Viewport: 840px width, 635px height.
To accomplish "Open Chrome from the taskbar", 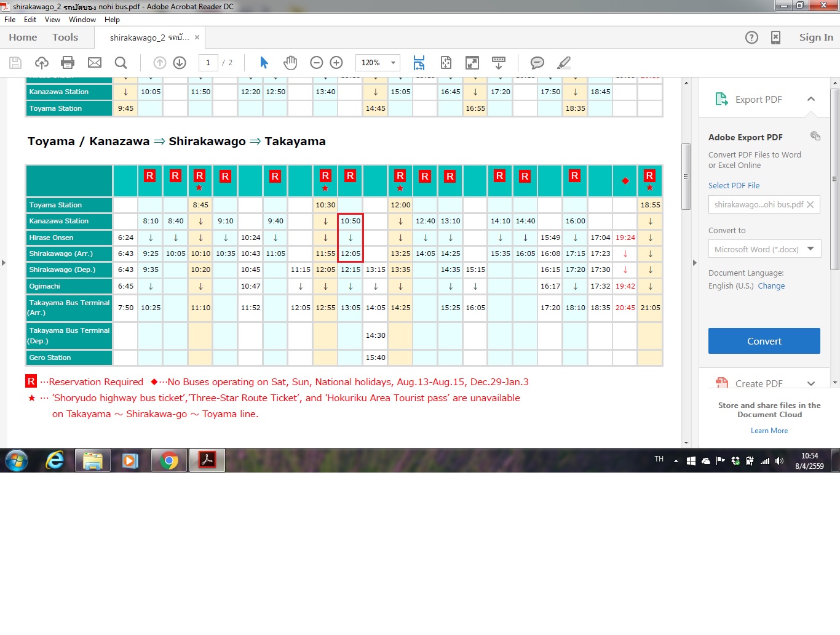I will coord(169,460).
